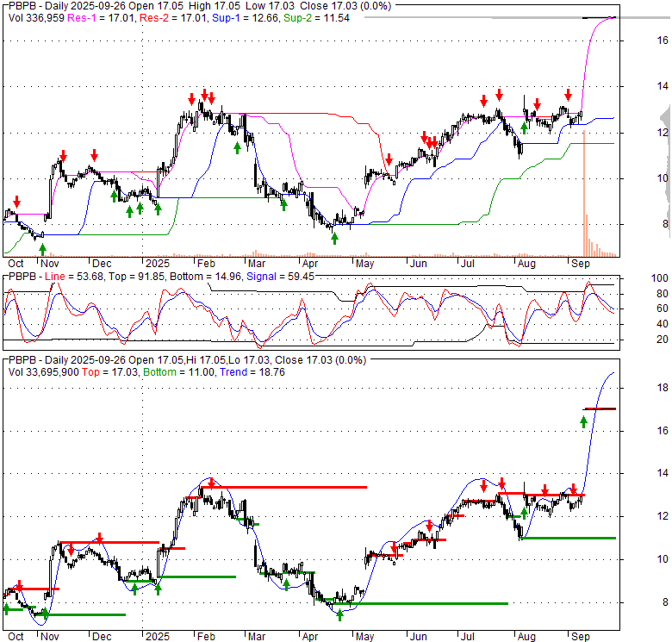
Task: Click the Mar label on top chart axis
Action: [x=256, y=263]
